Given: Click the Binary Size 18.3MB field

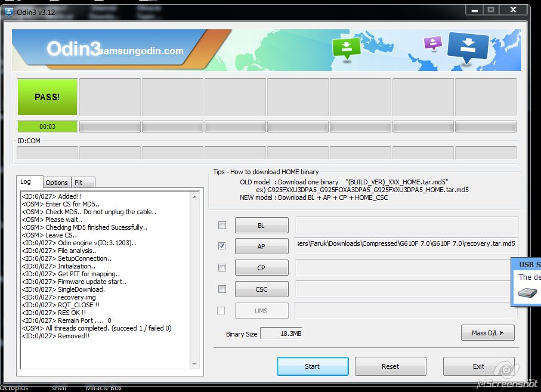Looking at the screenshot, I should click(x=282, y=334).
